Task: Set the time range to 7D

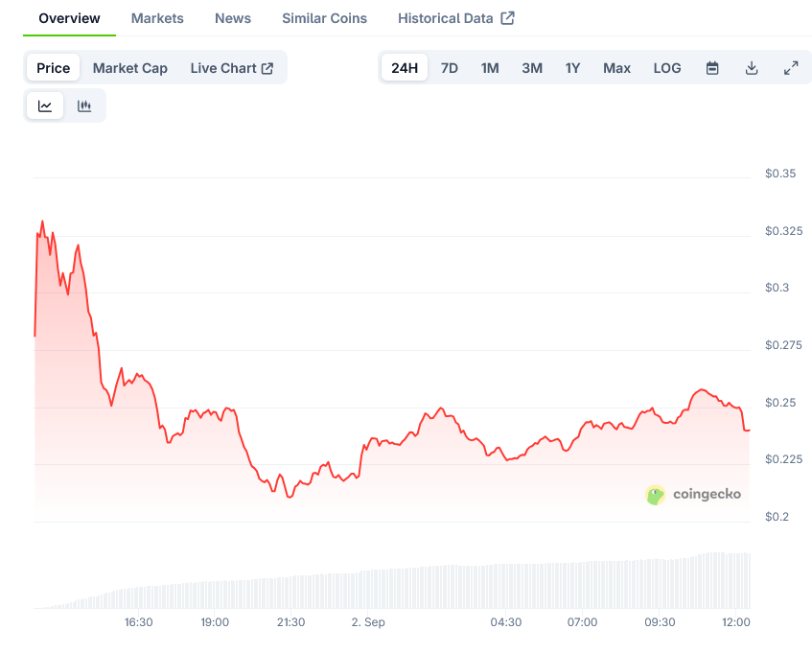Action: tap(450, 68)
